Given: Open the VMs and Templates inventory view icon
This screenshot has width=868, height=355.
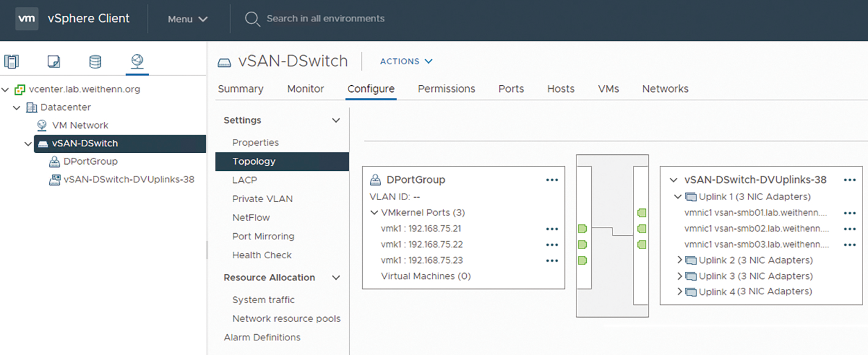Looking at the screenshot, I should (53, 61).
